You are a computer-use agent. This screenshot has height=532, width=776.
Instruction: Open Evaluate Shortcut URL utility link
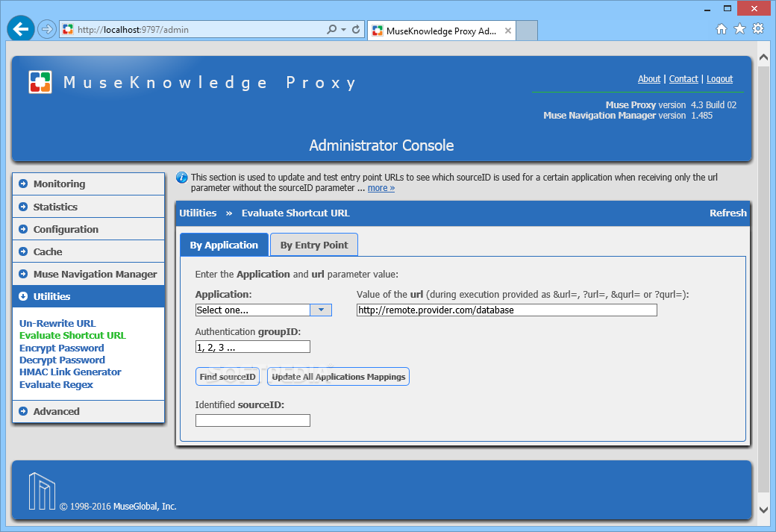73,335
